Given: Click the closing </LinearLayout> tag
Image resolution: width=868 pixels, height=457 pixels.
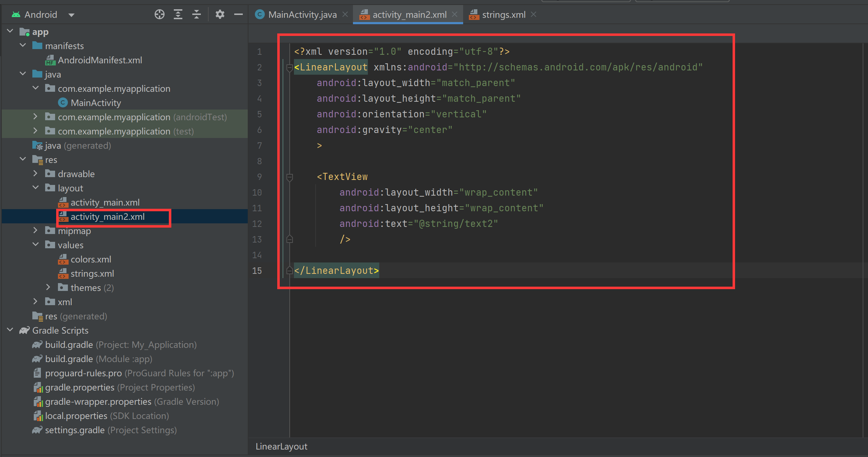Looking at the screenshot, I should coord(336,271).
